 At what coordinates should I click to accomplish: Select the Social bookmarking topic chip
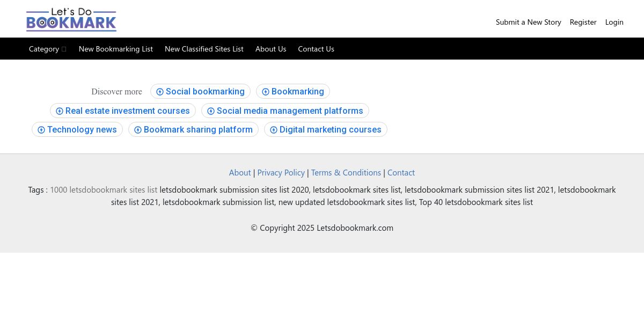point(200,91)
